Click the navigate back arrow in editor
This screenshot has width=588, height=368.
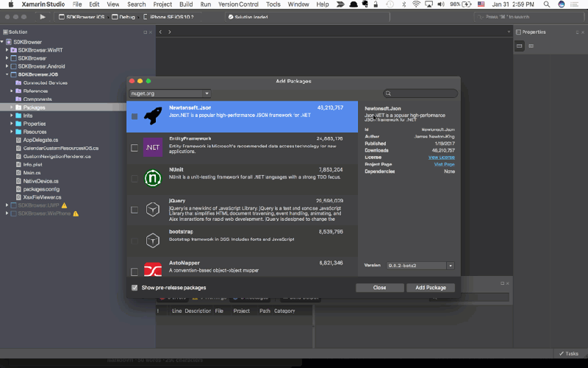[x=160, y=32]
